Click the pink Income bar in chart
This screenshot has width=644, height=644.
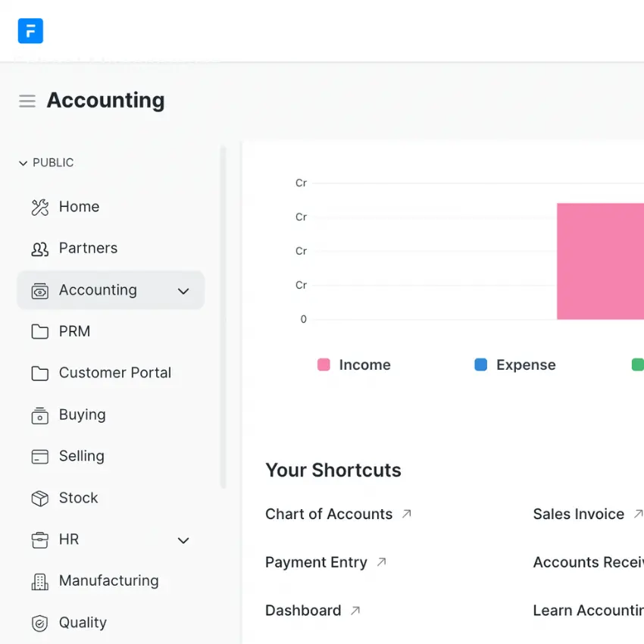click(x=599, y=261)
